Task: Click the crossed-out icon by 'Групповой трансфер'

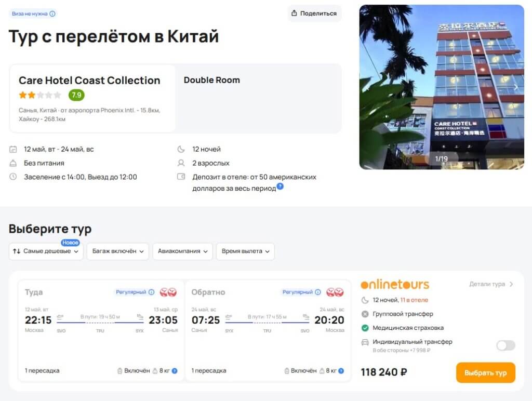Action: coord(365,314)
